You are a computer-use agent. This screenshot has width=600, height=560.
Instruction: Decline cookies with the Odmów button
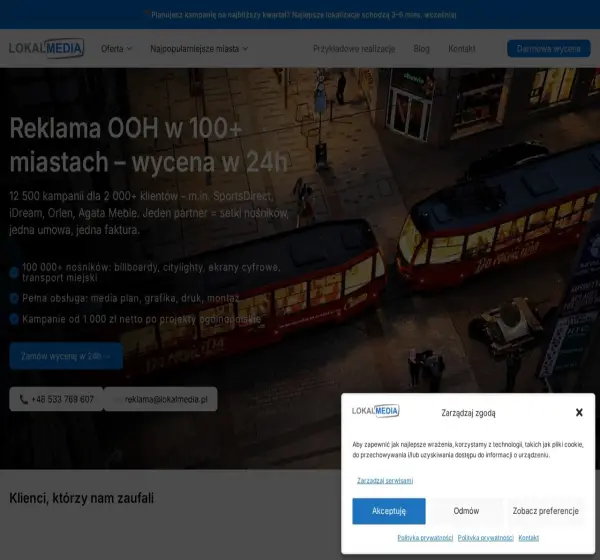pyautogui.click(x=466, y=511)
